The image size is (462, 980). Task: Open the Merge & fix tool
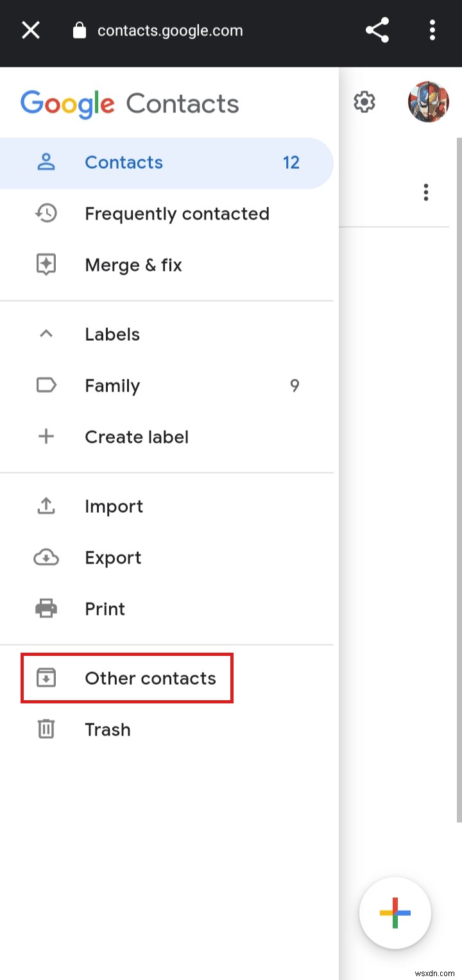click(x=133, y=264)
